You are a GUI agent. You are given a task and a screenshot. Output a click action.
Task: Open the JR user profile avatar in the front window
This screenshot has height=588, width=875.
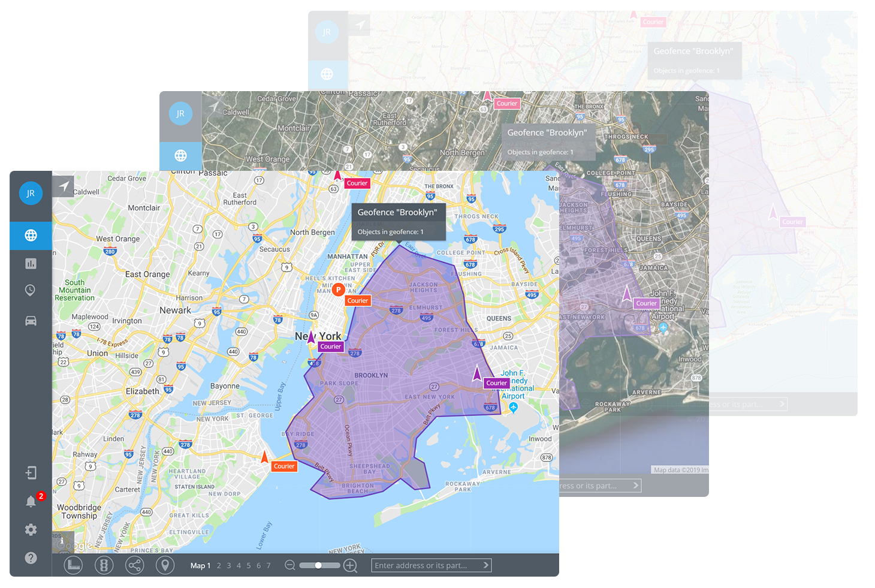(31, 193)
